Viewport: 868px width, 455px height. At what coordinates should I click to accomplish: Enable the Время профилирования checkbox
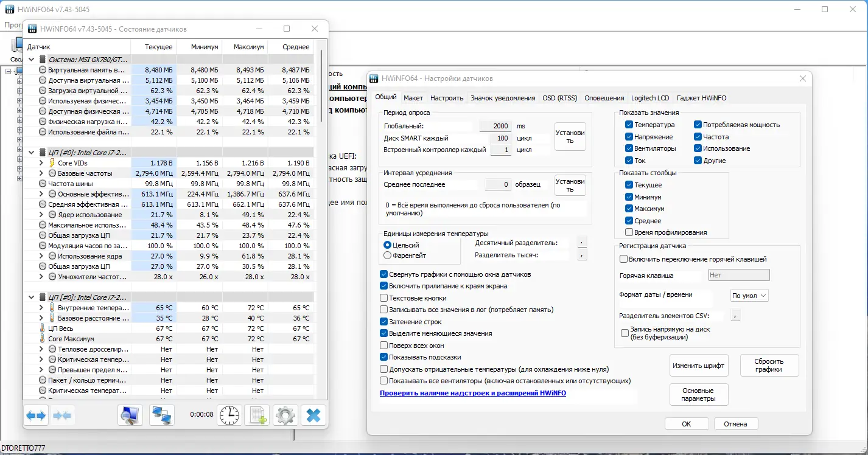click(x=629, y=232)
